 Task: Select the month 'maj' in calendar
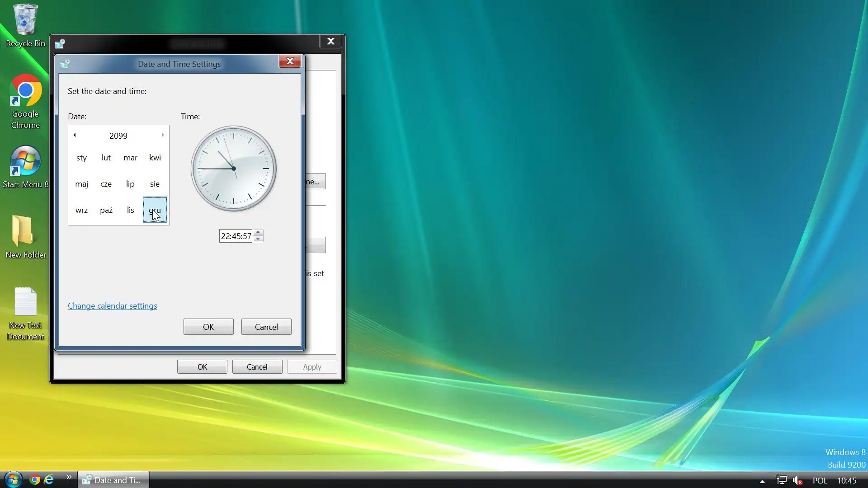pos(82,184)
